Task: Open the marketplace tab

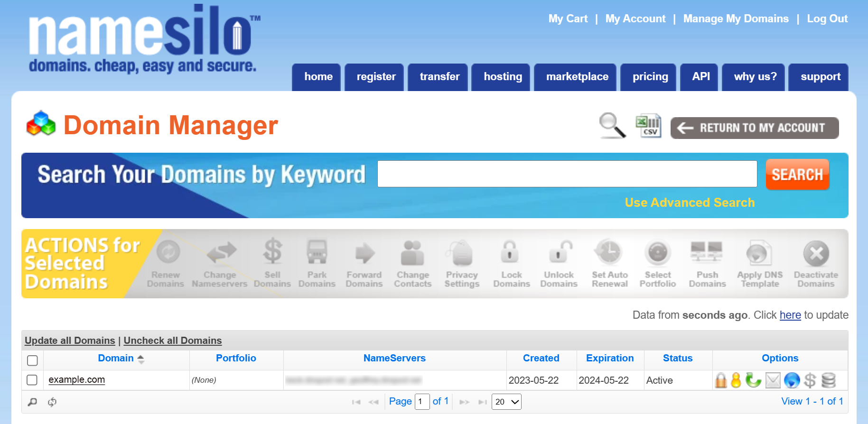Action: pos(577,77)
